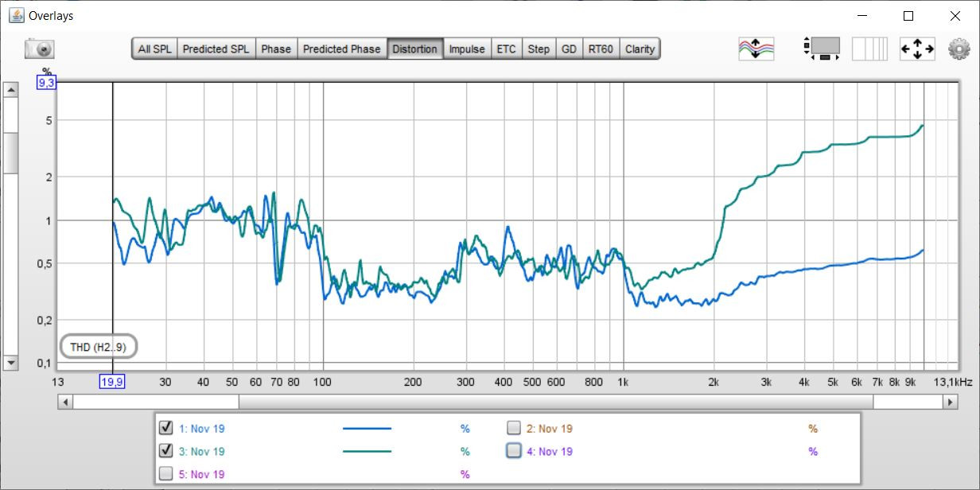
Task: Uncheck the 3: Nov 19 trace checkbox
Action: point(166,451)
